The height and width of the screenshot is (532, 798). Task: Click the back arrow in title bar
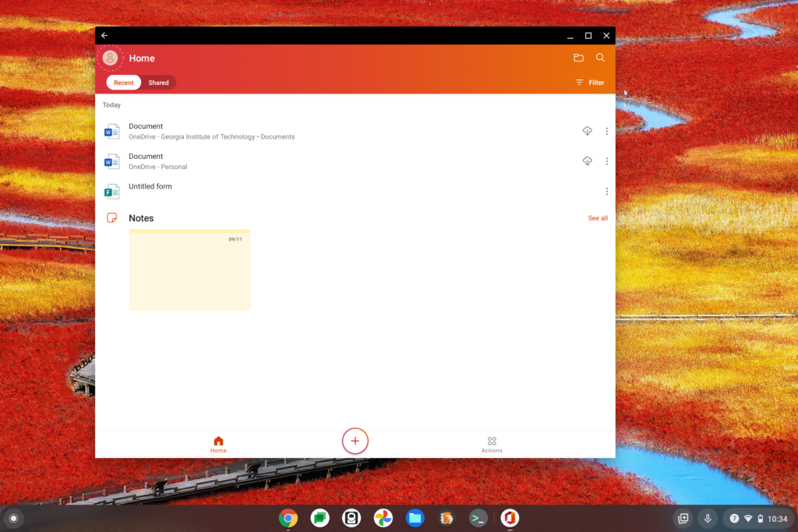click(104, 36)
